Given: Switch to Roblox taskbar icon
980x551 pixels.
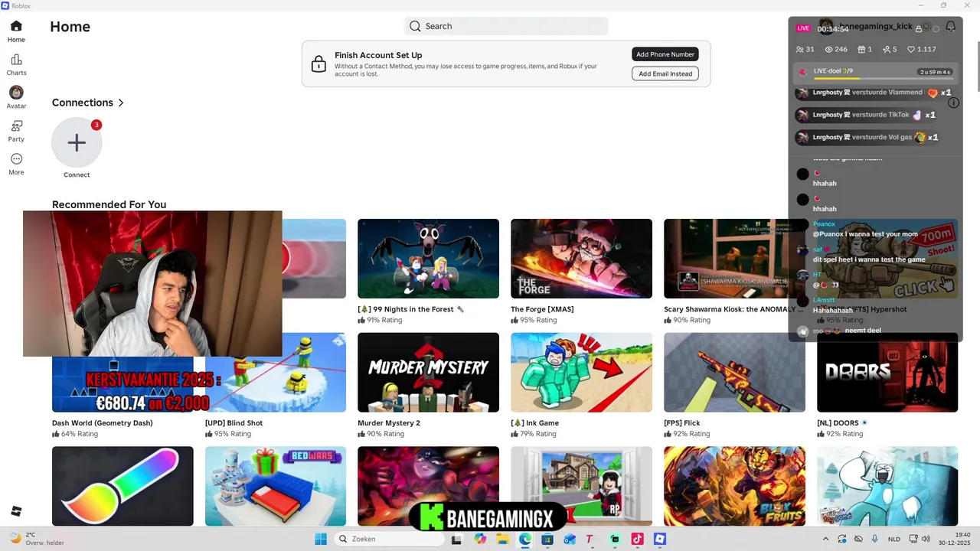Looking at the screenshot, I should [660, 539].
